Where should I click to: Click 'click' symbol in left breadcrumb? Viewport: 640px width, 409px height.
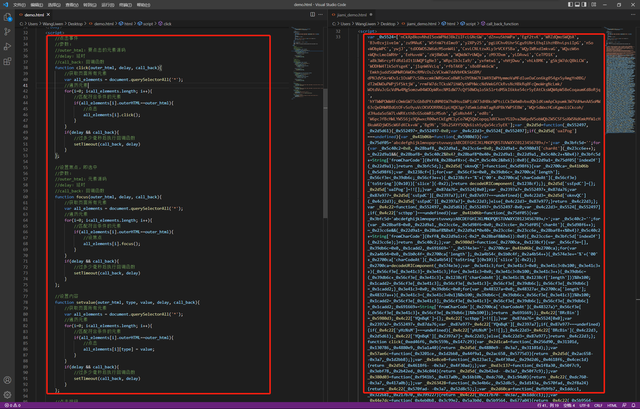[165, 24]
